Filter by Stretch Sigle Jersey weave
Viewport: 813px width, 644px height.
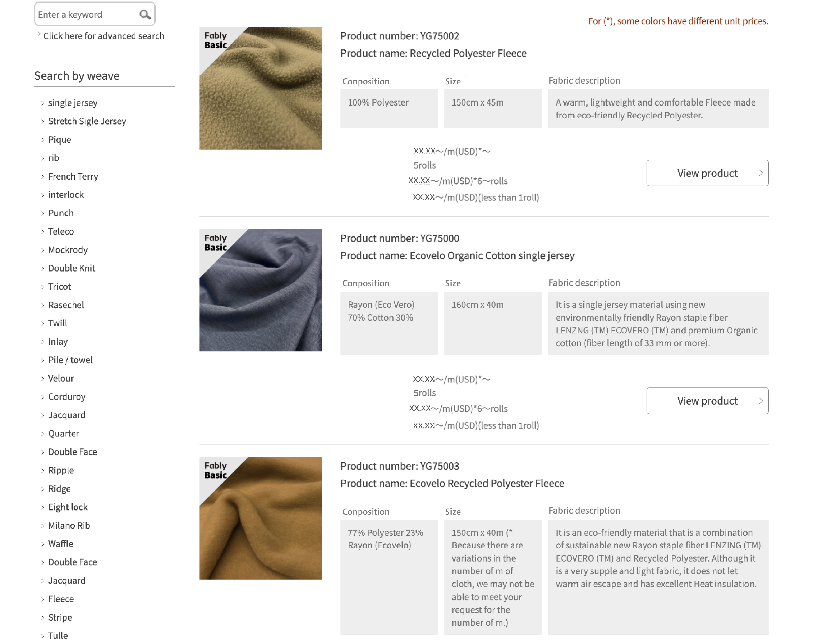tap(87, 121)
